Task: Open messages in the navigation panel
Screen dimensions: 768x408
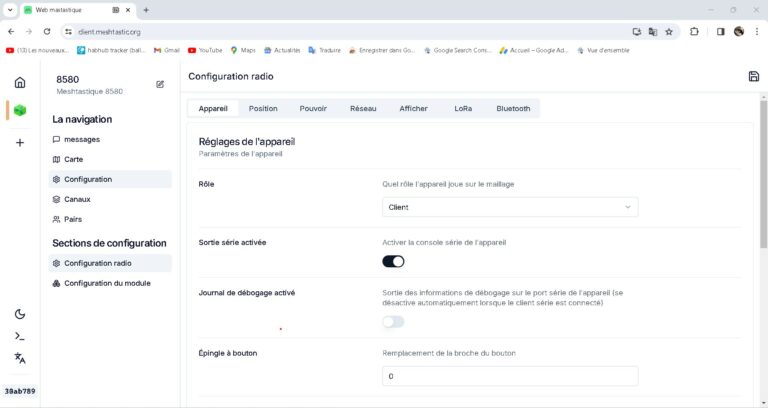Action: [x=81, y=139]
